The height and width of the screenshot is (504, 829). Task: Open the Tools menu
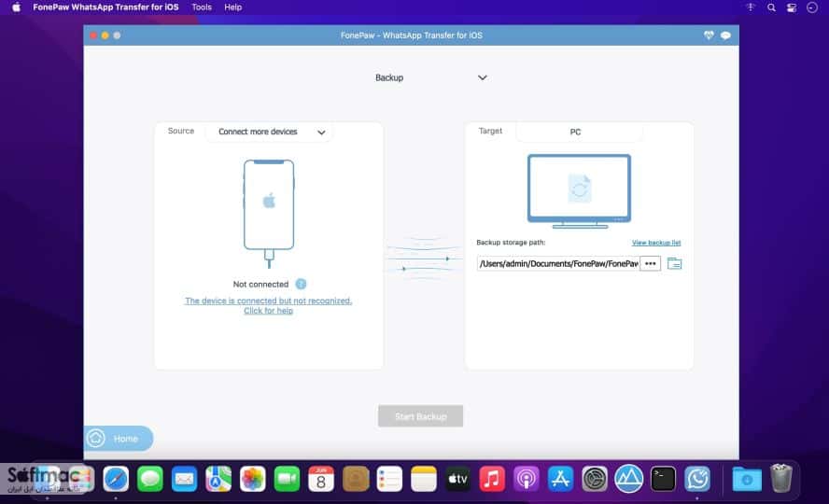coord(202,7)
